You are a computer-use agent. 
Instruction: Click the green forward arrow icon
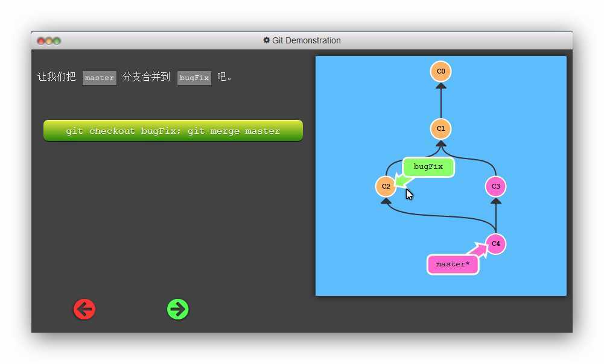point(177,309)
